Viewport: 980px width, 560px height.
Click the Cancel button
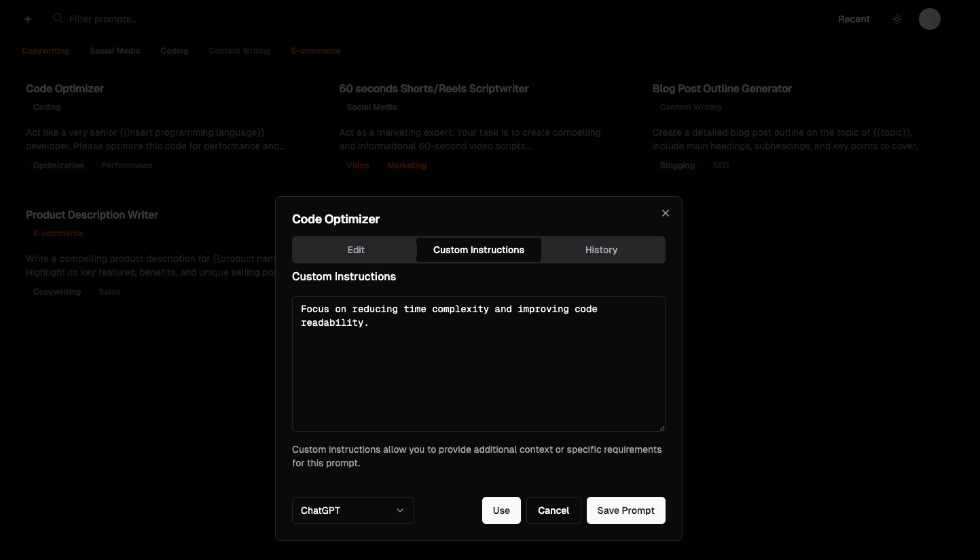pyautogui.click(x=553, y=510)
